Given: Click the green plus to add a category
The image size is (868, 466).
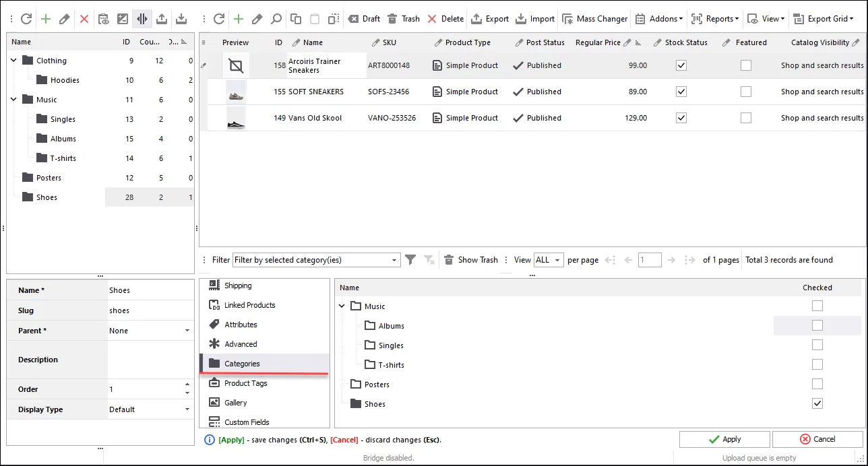Looking at the screenshot, I should [x=45, y=19].
